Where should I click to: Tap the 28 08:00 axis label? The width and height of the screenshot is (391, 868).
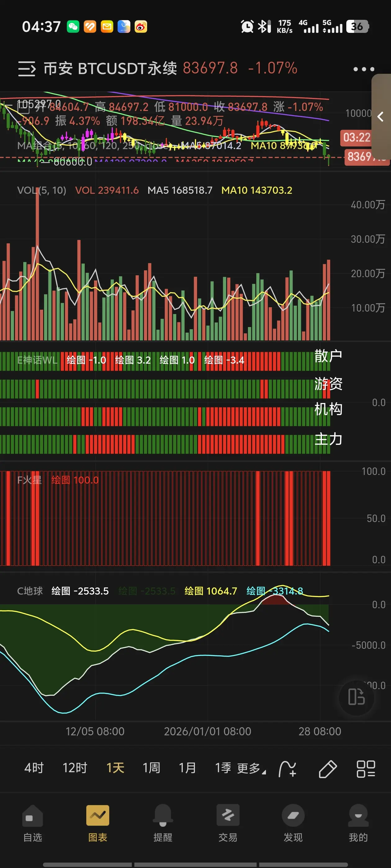click(x=320, y=731)
